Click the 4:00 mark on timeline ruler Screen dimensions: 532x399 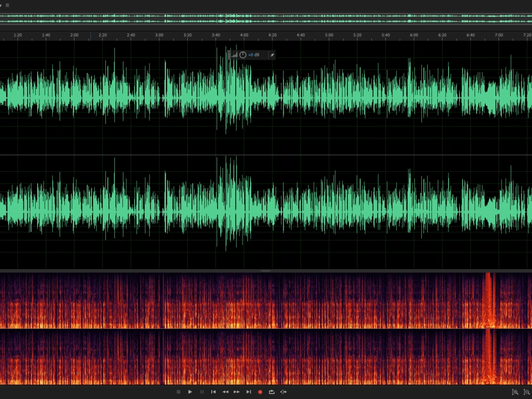[244, 35]
